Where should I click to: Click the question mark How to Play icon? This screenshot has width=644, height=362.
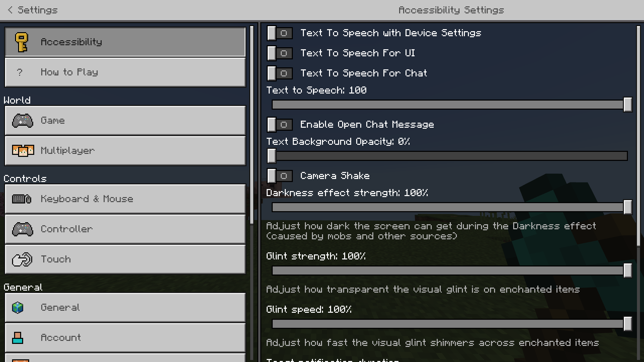(x=20, y=72)
